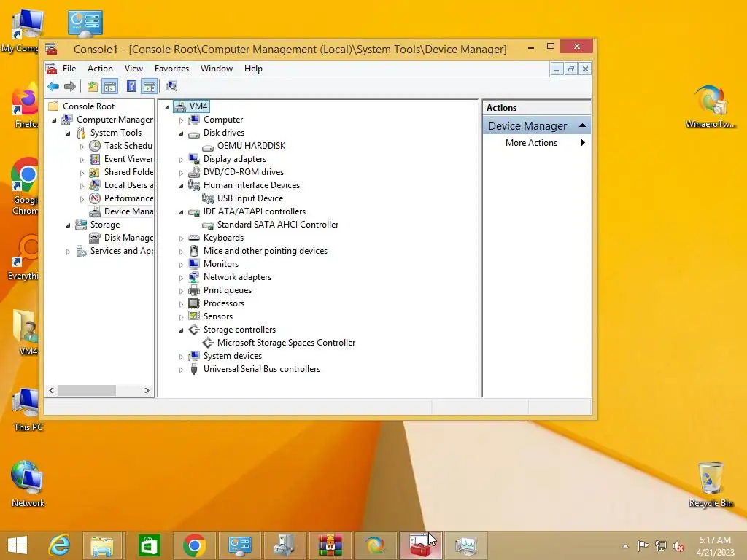Collapse IDE ATA/ATAPI controllers category
Viewport: 747px width, 560px height.
pyautogui.click(x=181, y=212)
